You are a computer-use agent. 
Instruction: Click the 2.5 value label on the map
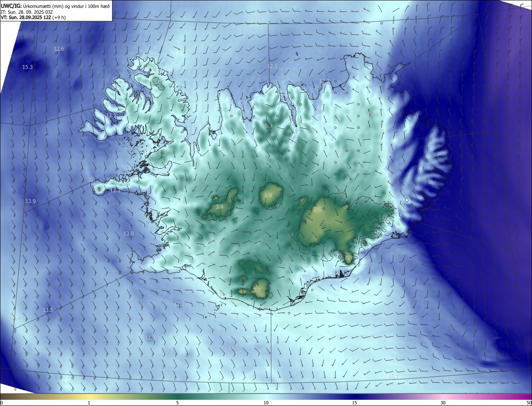[317, 210]
